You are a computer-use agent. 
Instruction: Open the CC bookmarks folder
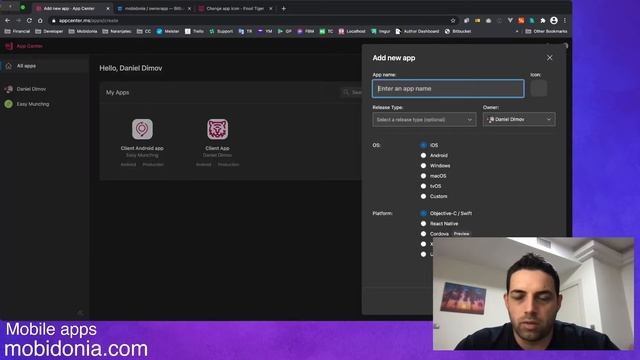pyautogui.click(x=144, y=31)
